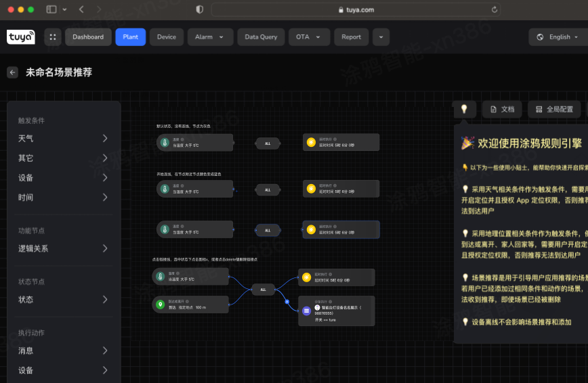Click the blue-outlined 延时执行 delay node
Viewport: 588px width, 383px height.
coord(341,229)
